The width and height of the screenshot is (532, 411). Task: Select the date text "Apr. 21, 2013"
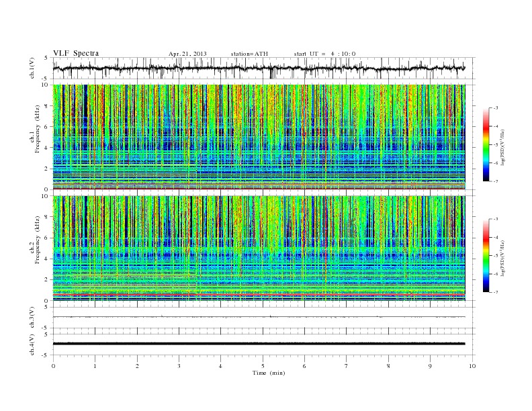tap(187, 54)
